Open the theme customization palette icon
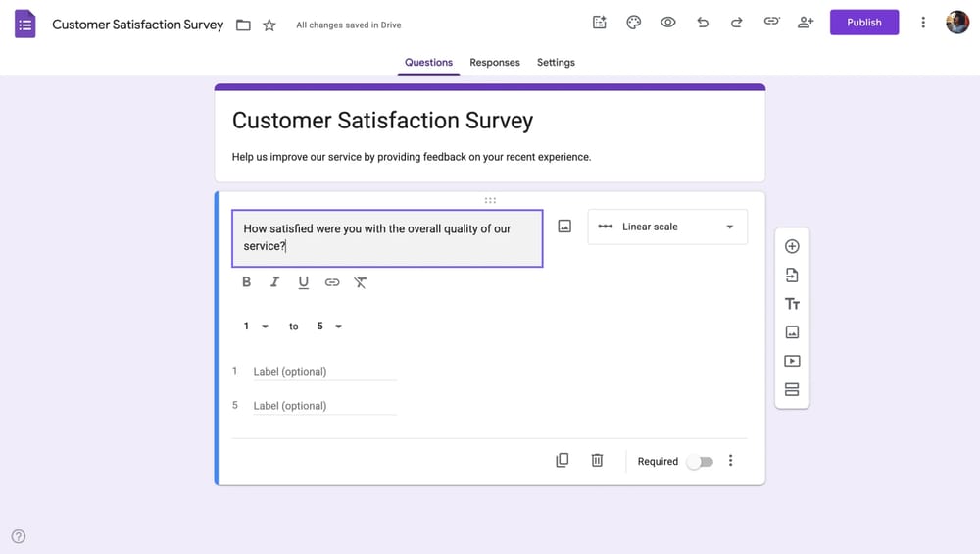The height and width of the screenshot is (554, 980). [633, 23]
